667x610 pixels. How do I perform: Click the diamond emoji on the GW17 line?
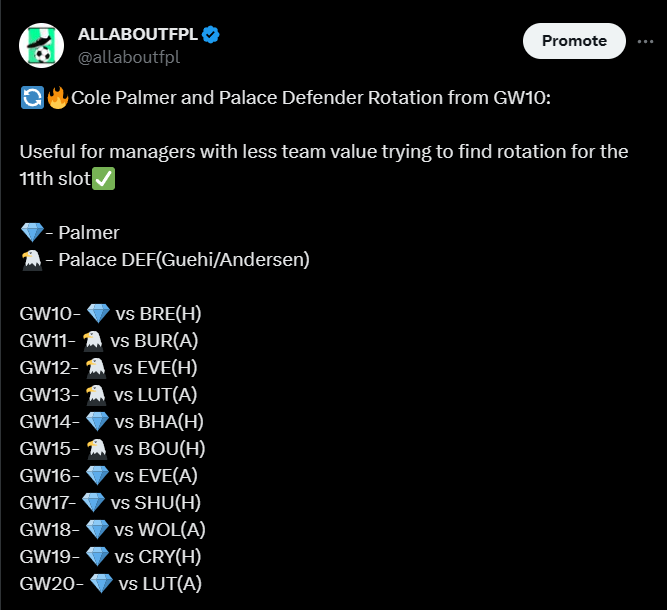(x=94, y=502)
